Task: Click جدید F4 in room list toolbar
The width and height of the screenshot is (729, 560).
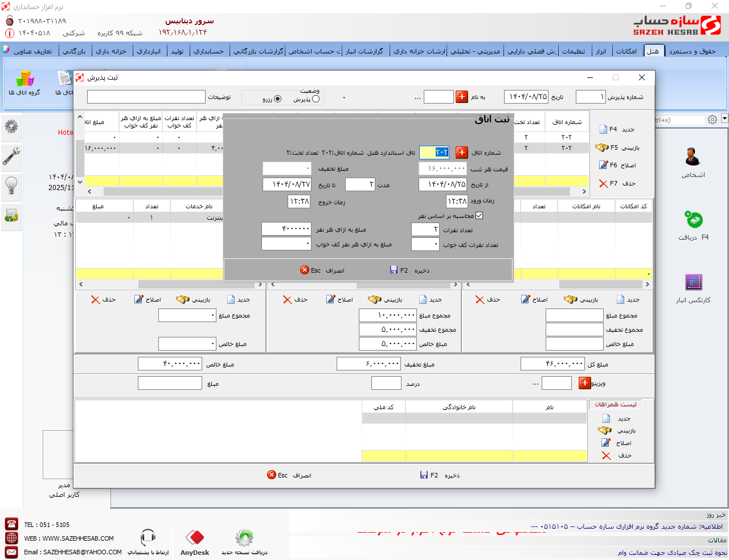Action: point(617,129)
